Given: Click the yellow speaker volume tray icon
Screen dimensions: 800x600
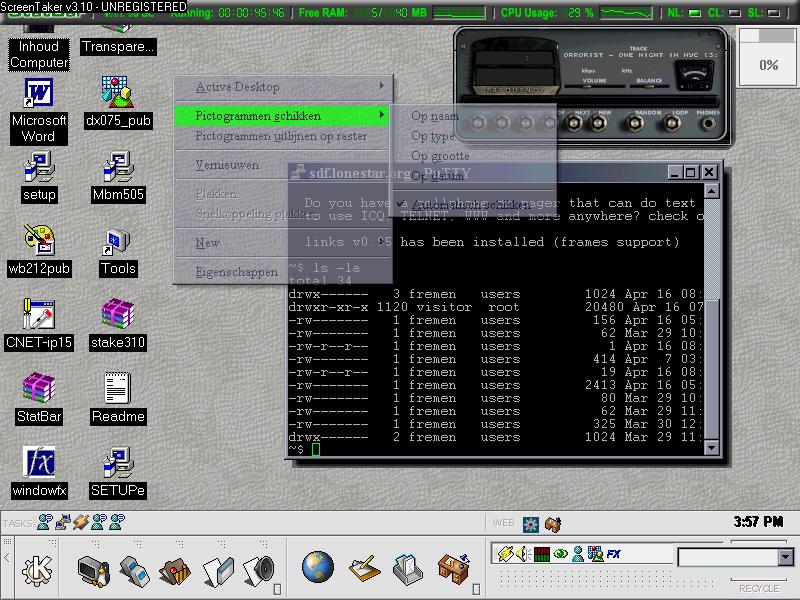Looking at the screenshot, I should (x=523, y=554).
